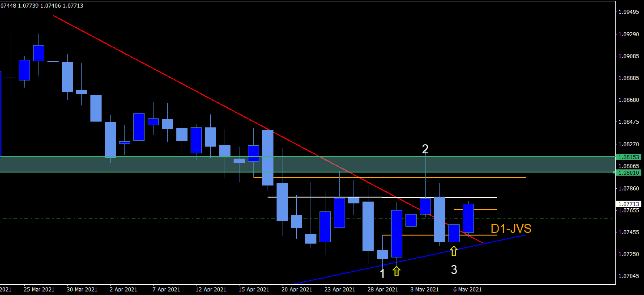The image size is (644, 295).
Task: Click the 7 Apr 2021 date label
Action: pyautogui.click(x=166, y=290)
